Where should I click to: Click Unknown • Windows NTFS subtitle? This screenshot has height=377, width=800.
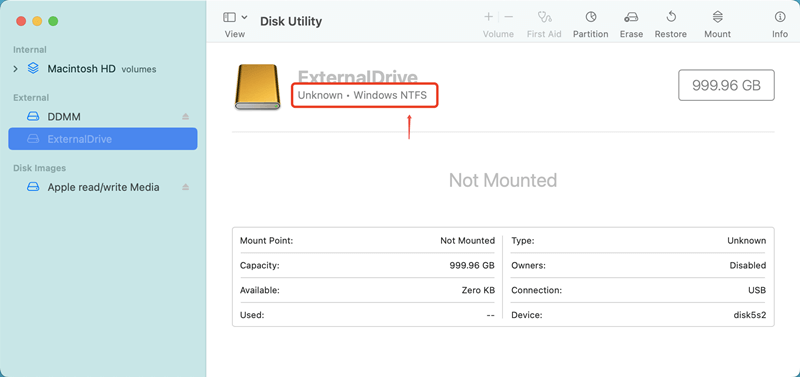click(x=362, y=95)
